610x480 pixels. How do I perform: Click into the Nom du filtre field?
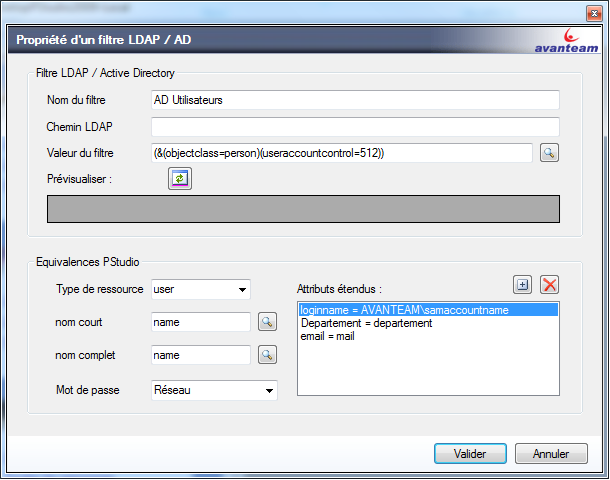tap(355, 100)
